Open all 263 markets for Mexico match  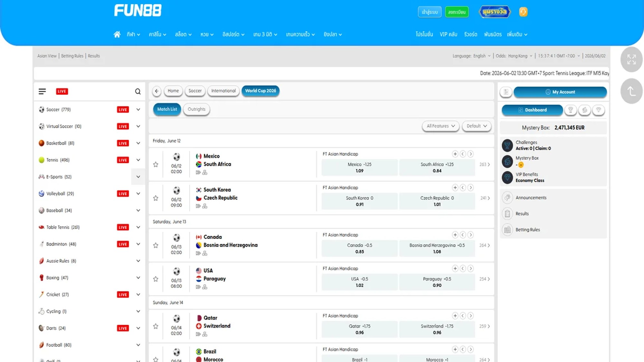(x=485, y=164)
